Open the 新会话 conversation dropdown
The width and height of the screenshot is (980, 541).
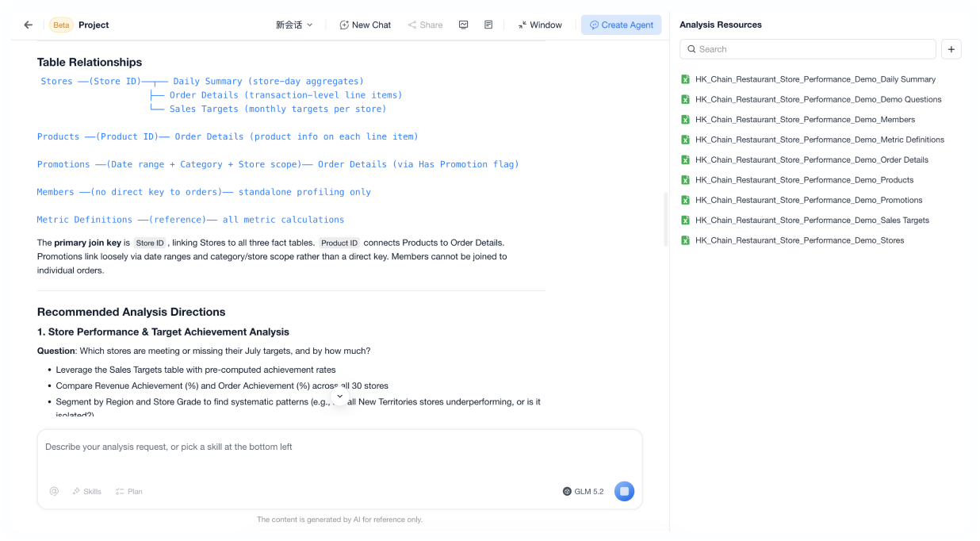click(x=294, y=25)
